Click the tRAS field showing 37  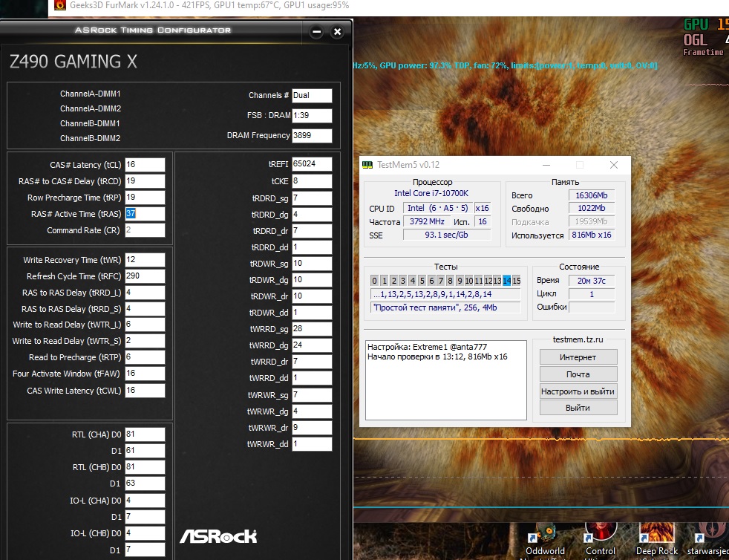coord(145,213)
